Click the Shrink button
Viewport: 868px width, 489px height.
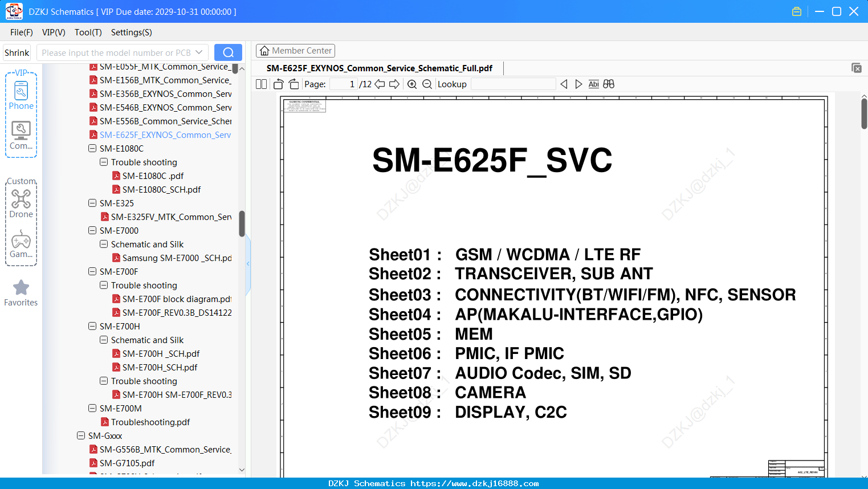pyautogui.click(x=17, y=52)
